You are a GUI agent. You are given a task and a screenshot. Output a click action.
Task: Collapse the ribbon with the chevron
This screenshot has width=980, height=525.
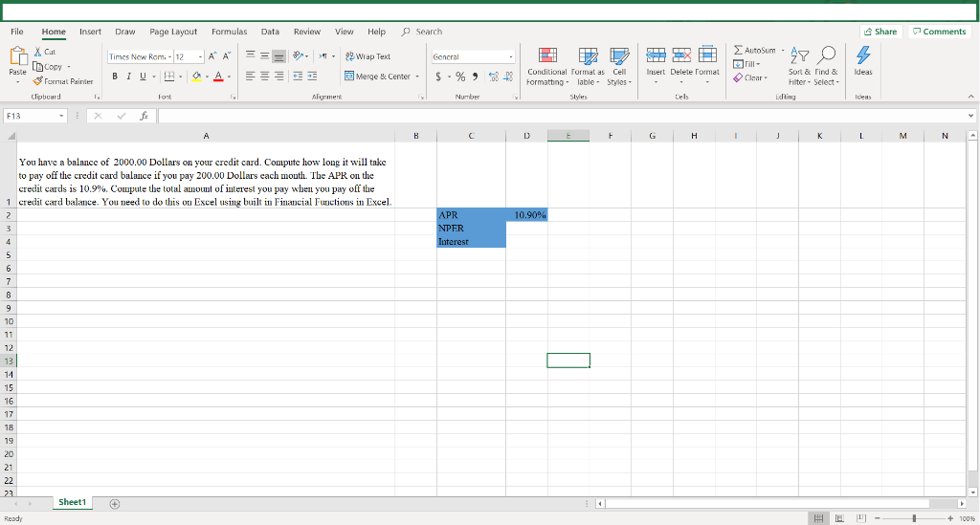tap(970, 97)
